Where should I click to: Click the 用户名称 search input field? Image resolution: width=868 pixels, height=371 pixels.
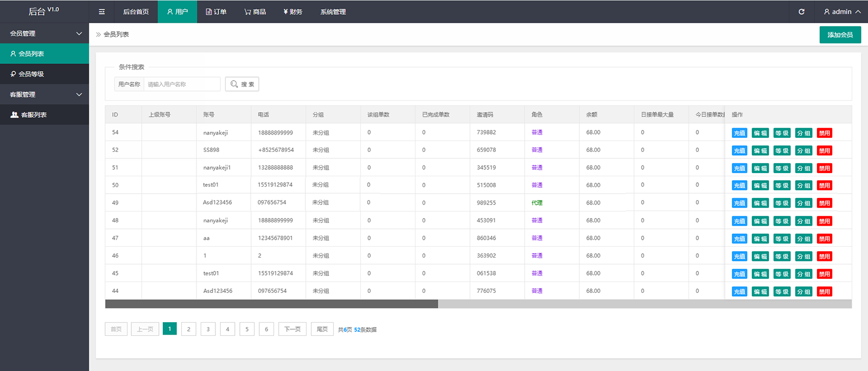pos(182,84)
